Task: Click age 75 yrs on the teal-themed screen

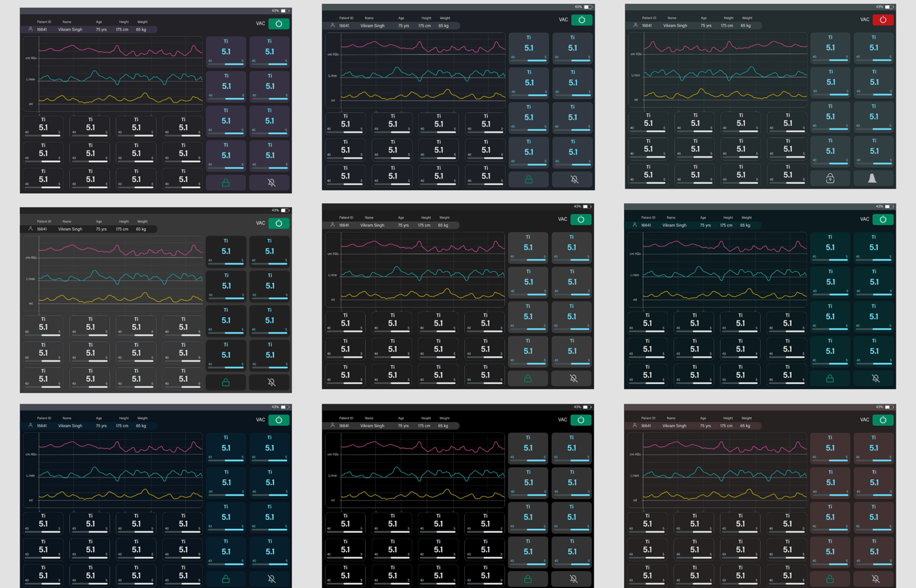Action: [705, 225]
